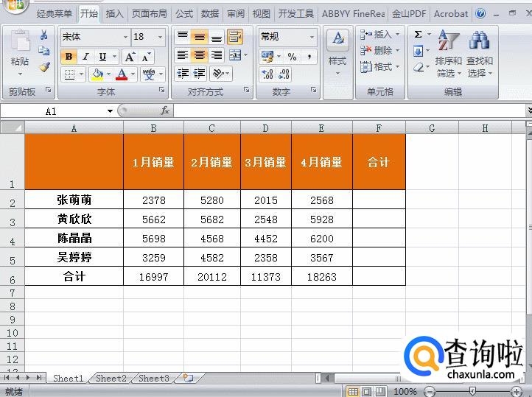Toggle Wrap Text button
Viewport: 532px width, 397px height.
tap(235, 37)
